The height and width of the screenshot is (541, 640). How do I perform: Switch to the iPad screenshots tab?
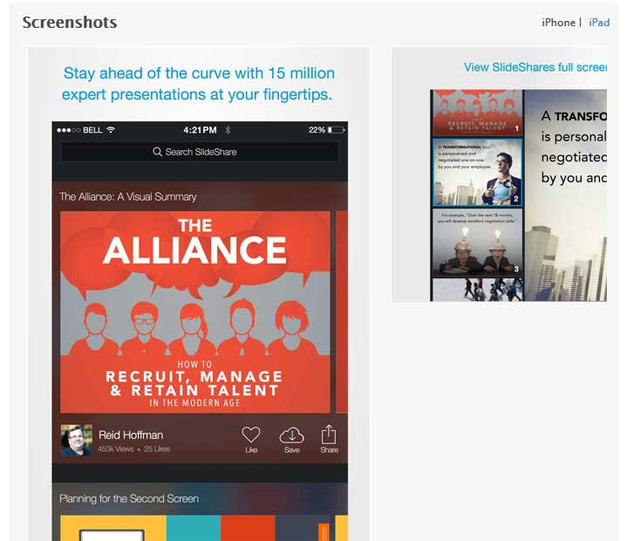pyautogui.click(x=599, y=22)
